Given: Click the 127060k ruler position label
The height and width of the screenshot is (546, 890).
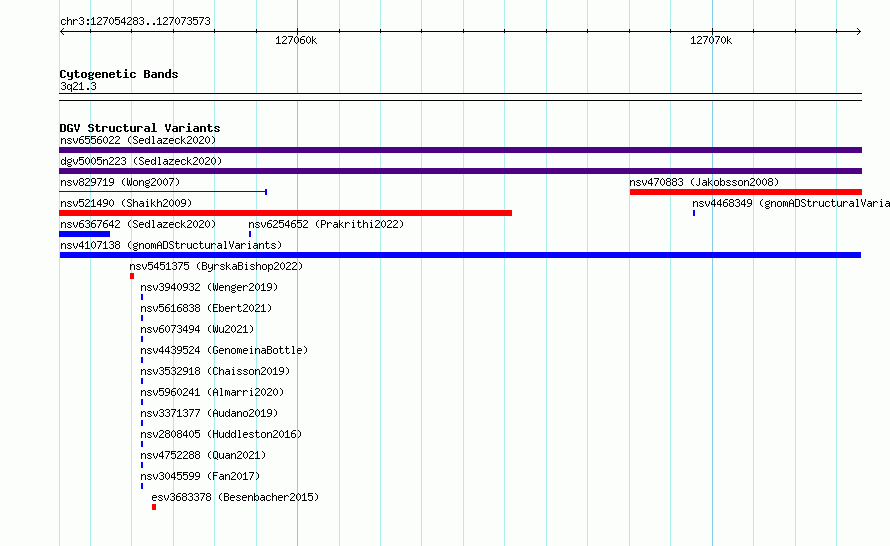Looking at the screenshot, I should 296,40.
